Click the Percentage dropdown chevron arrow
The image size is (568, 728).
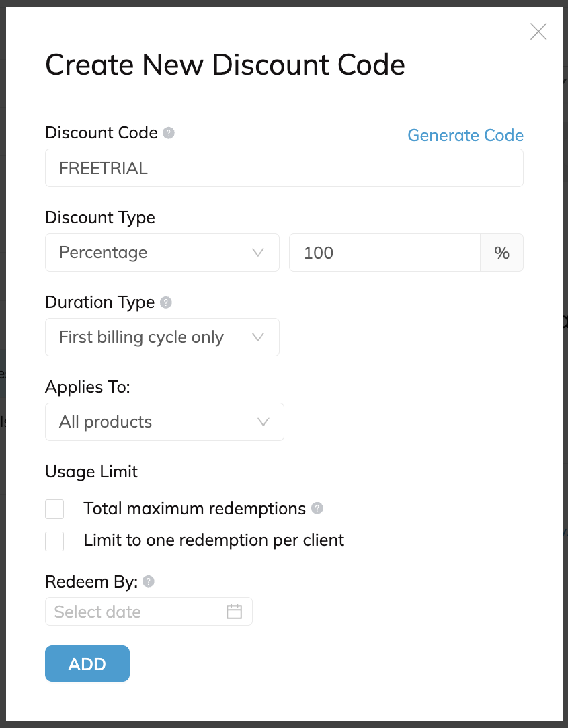257,253
